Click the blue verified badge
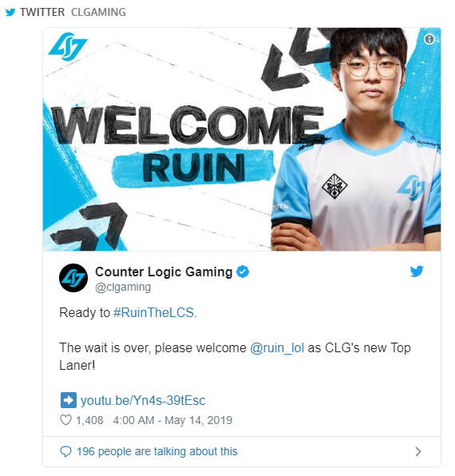The image size is (455, 476). (x=243, y=272)
